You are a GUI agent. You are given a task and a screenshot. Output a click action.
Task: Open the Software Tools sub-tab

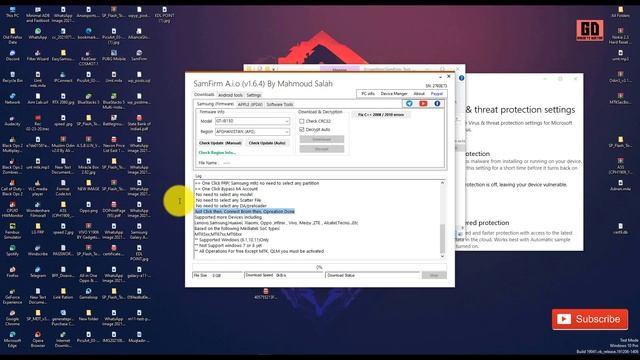tap(280, 104)
